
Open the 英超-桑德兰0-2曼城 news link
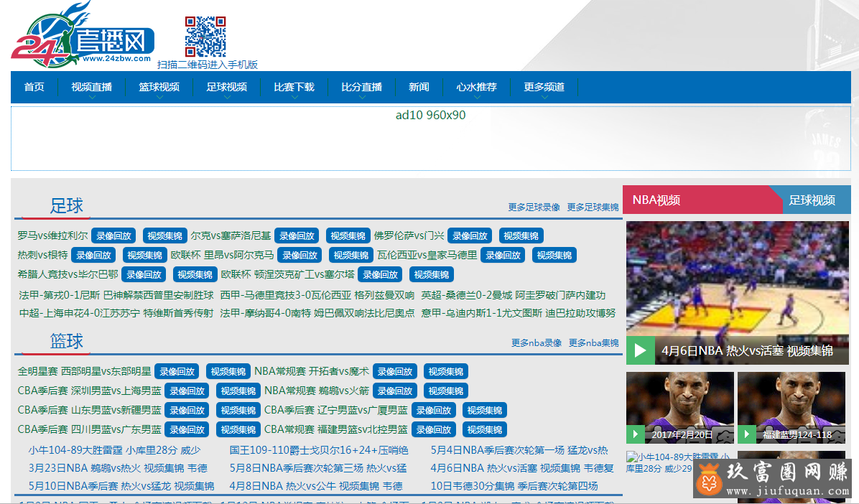[x=514, y=295]
